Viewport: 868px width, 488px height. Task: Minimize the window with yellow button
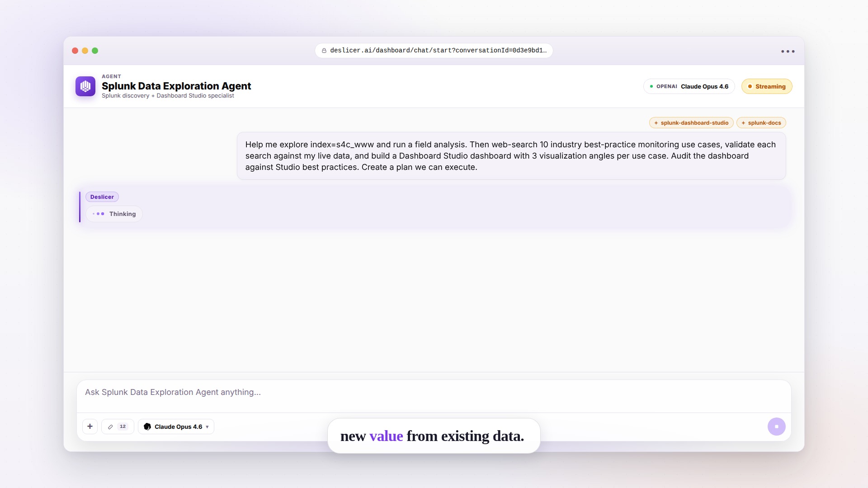point(85,51)
